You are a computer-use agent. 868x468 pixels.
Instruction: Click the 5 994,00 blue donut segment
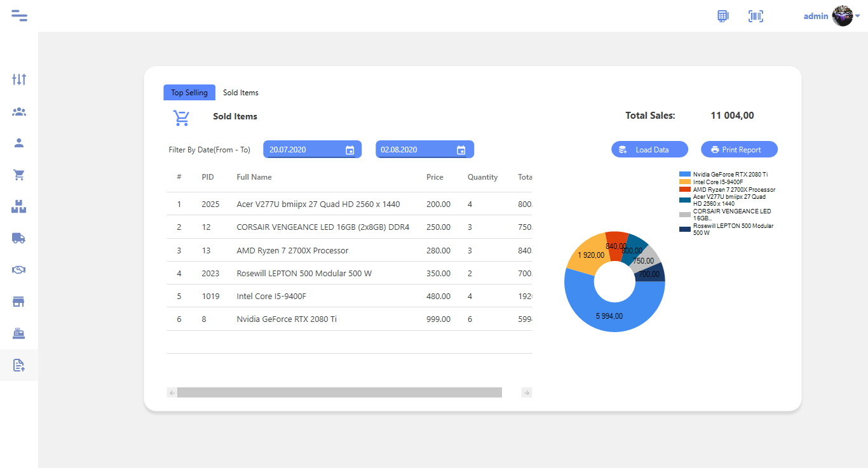[608, 316]
